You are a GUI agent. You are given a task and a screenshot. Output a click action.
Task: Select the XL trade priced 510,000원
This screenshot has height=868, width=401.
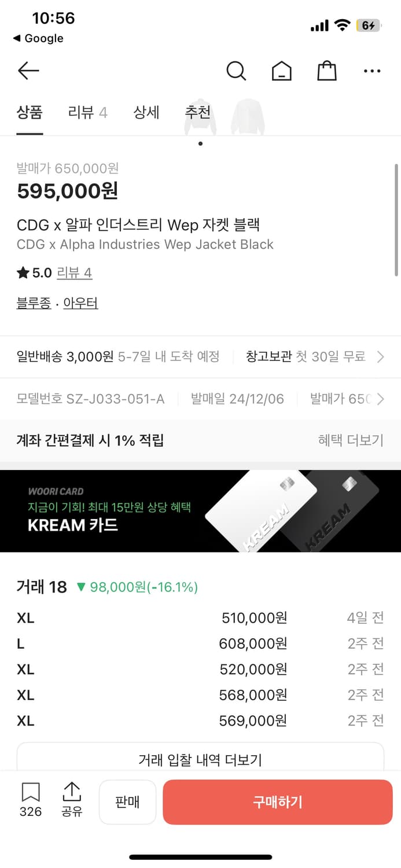click(x=200, y=617)
